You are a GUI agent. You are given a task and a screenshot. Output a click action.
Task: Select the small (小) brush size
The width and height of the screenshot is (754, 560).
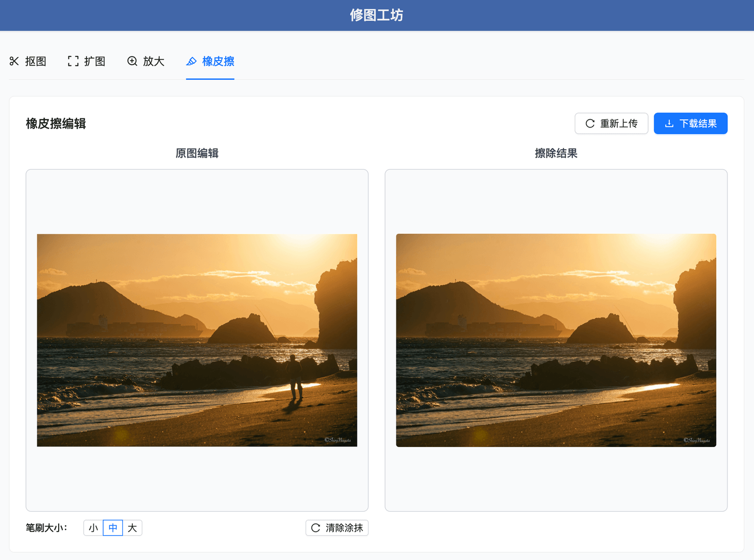click(x=93, y=527)
